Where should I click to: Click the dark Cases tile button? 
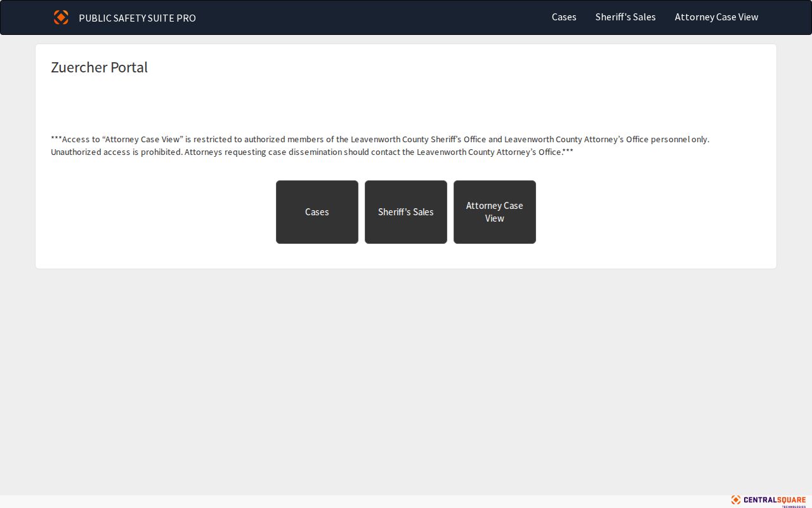[317, 212]
